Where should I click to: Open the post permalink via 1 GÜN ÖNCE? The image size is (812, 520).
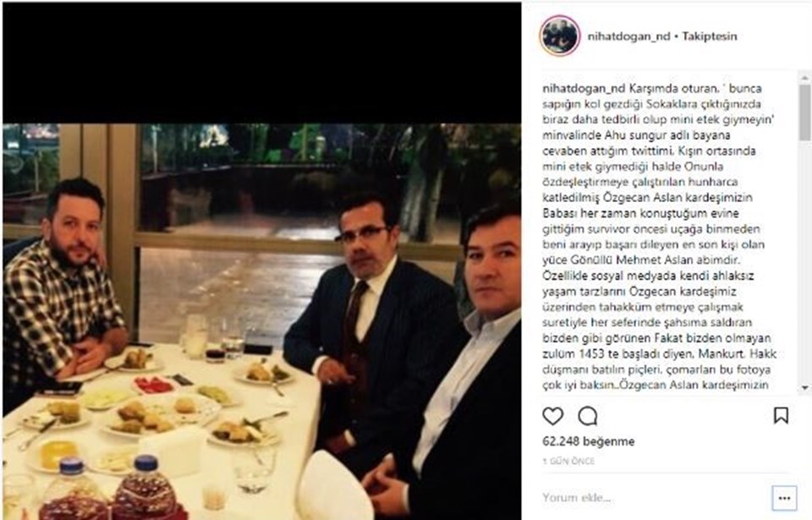(x=568, y=461)
